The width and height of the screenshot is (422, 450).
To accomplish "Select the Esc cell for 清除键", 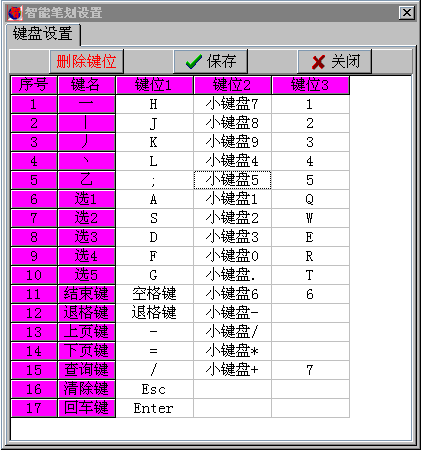I will pos(154,389).
